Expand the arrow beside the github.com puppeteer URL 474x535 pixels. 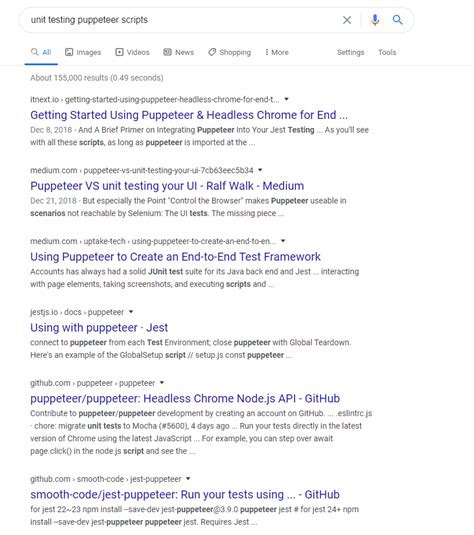(x=162, y=383)
